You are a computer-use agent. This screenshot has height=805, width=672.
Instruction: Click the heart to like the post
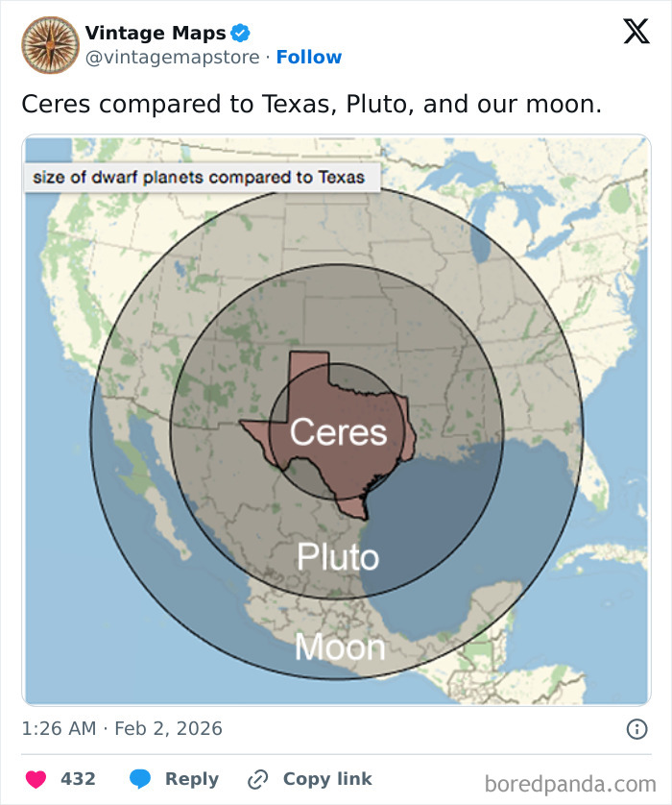click(x=36, y=778)
